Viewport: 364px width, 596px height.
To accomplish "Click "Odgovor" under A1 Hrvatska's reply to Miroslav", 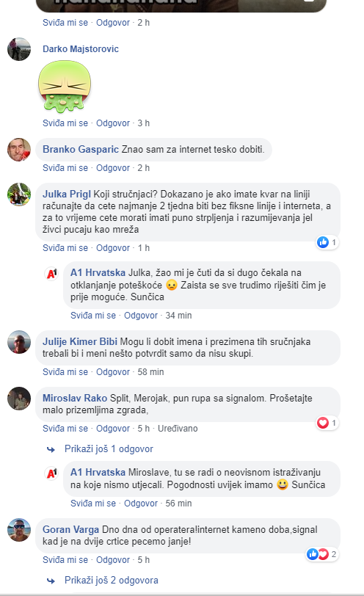I will point(141,504).
